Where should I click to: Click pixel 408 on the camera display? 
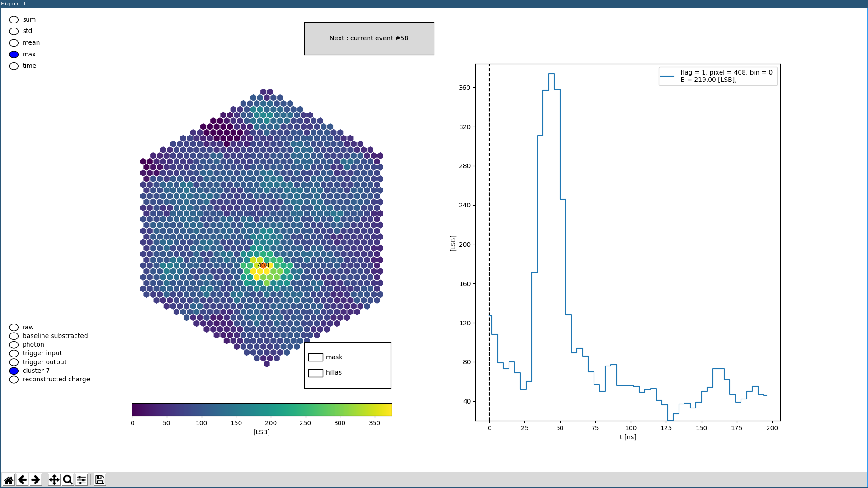tap(263, 265)
